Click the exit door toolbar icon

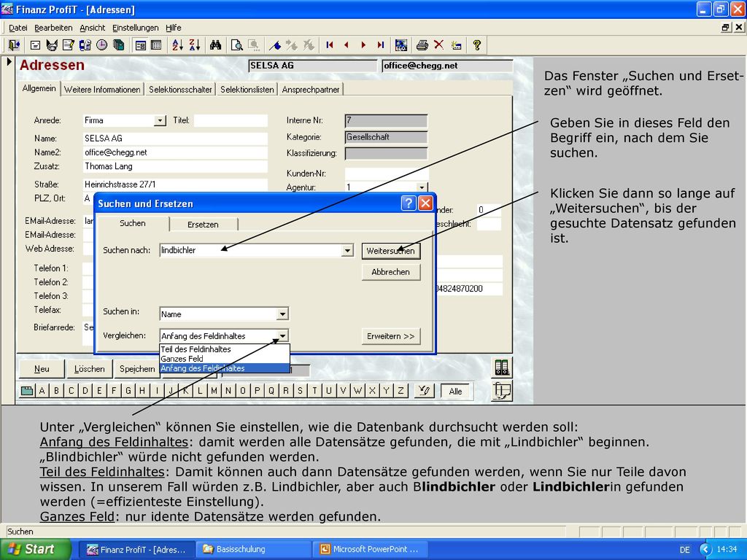coord(14,45)
